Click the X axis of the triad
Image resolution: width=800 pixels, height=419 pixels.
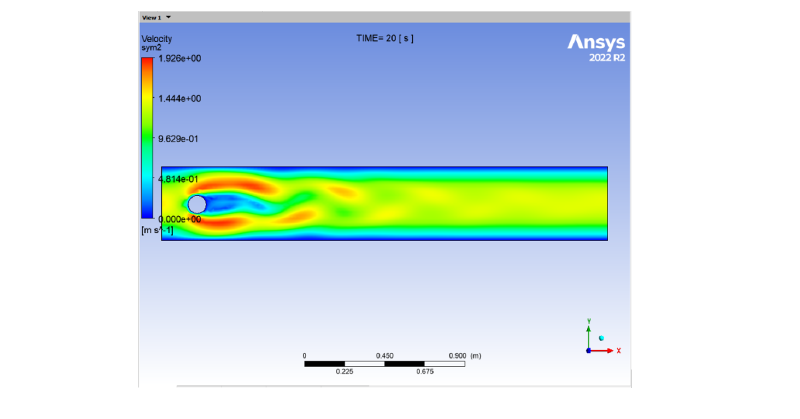coord(608,350)
